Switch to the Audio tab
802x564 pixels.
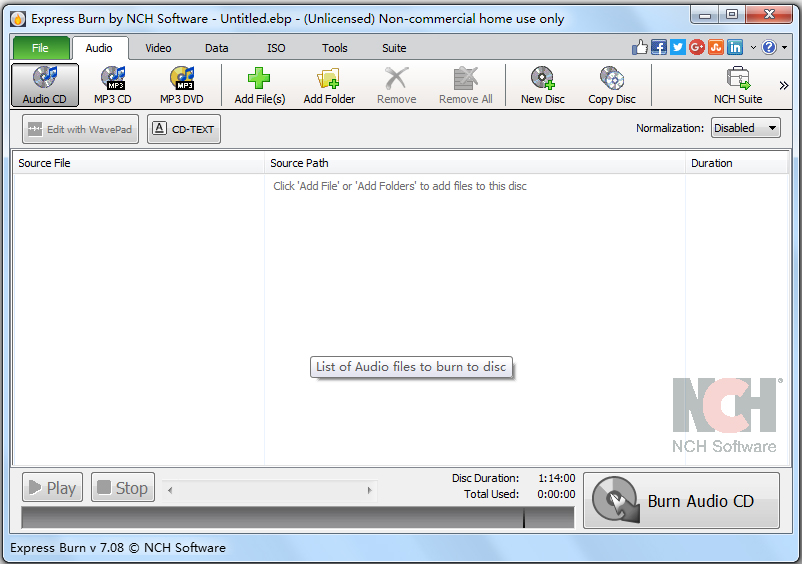coord(99,48)
